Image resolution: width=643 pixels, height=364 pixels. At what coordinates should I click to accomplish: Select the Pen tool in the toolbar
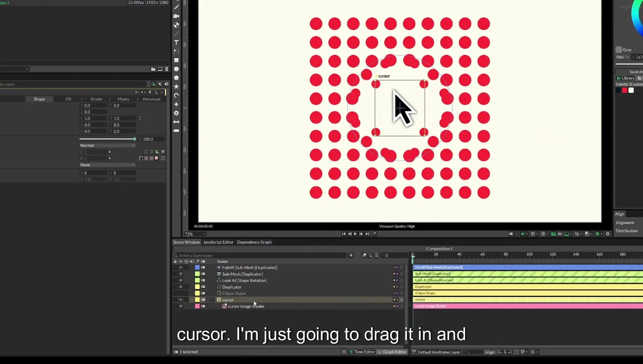pyautogui.click(x=176, y=7)
